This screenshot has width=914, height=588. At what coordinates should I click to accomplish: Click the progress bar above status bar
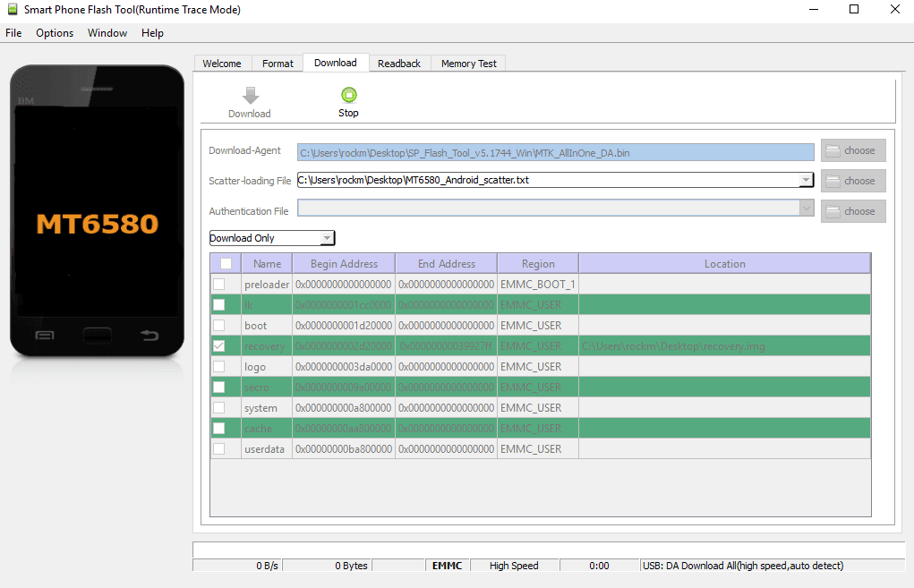point(549,550)
